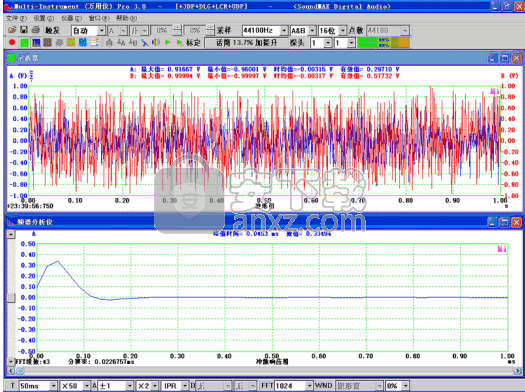Screen dimensions: 525x392
Task: Open the 50ms time sweep dropdown
Action: (53, 386)
